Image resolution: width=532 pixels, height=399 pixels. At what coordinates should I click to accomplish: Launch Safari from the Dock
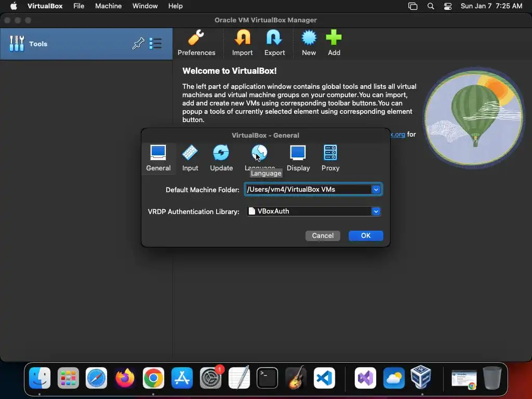click(x=96, y=378)
